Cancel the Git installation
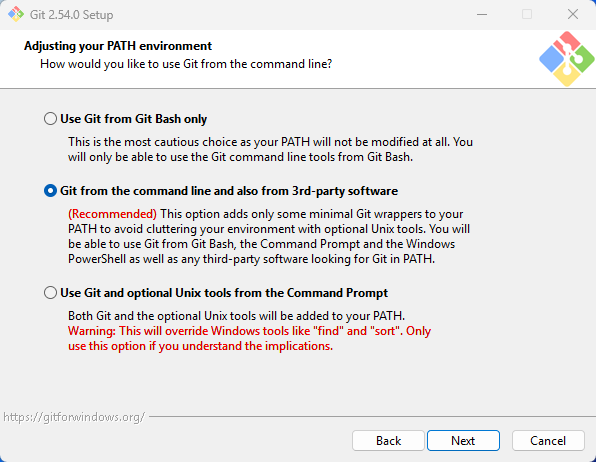The height and width of the screenshot is (462, 596). (548, 440)
